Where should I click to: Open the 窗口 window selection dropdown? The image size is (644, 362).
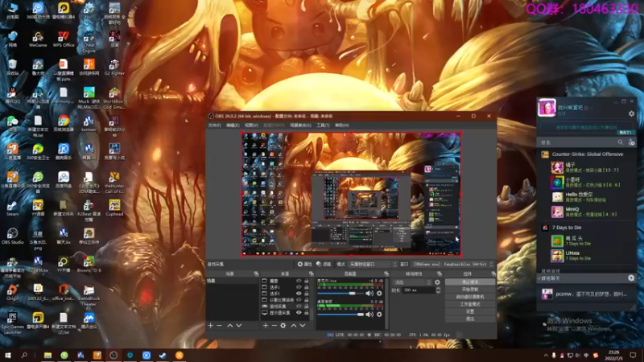pyautogui.click(x=453, y=264)
